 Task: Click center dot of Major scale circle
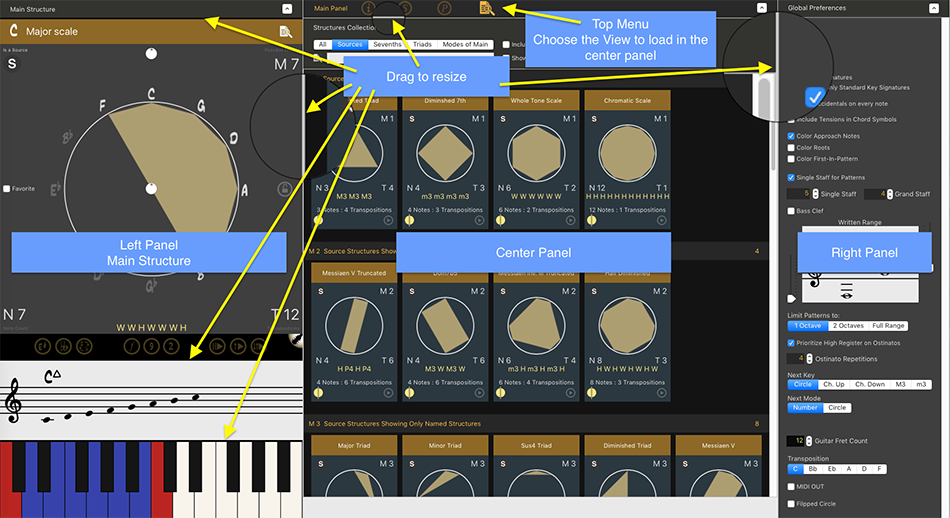point(151,189)
